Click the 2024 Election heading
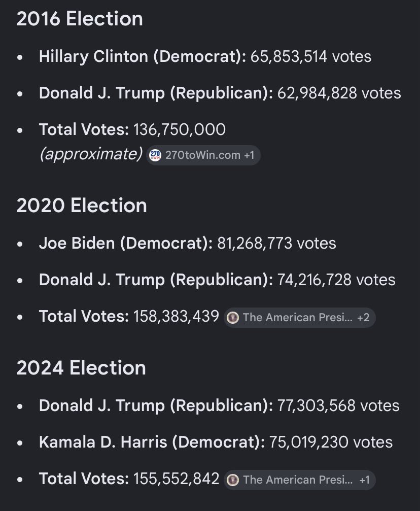Viewport: 420px width, 511px height. click(x=81, y=367)
